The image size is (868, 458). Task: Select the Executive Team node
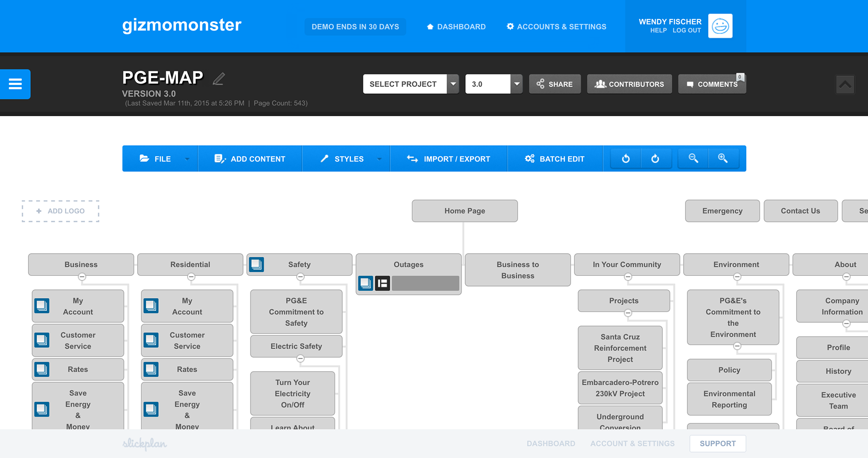(833, 400)
